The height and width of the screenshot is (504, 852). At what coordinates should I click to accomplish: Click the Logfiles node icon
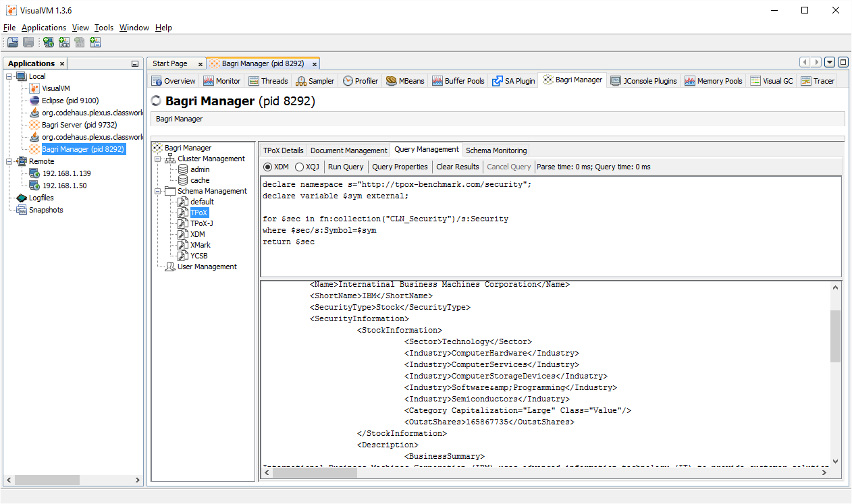tap(22, 198)
